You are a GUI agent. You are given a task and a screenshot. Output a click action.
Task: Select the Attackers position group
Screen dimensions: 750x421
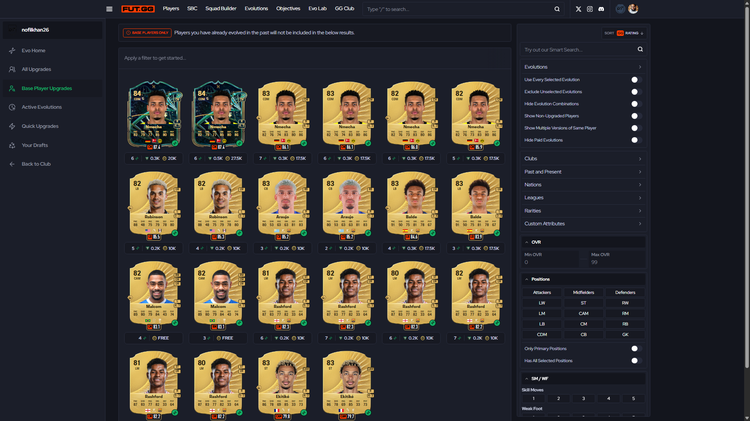[x=542, y=292]
